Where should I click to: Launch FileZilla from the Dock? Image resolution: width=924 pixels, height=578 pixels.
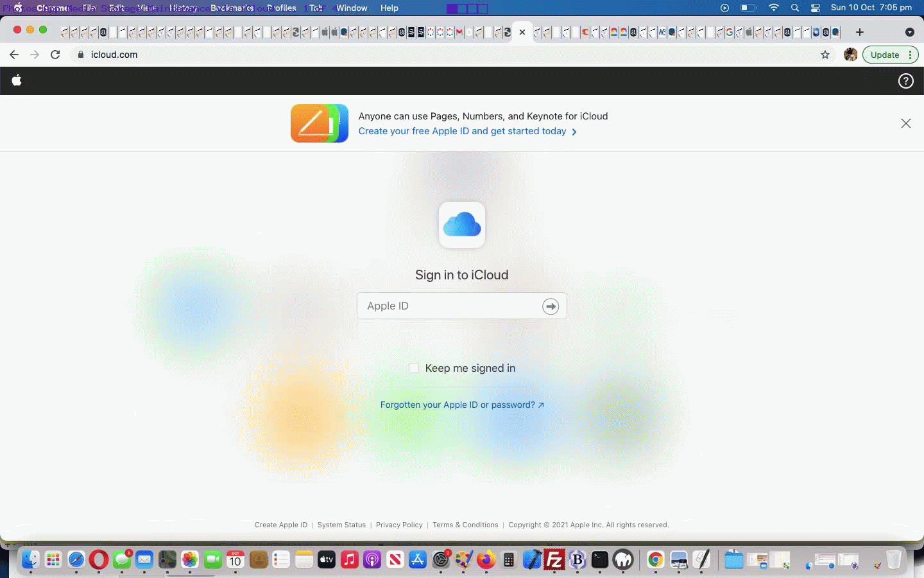(554, 560)
